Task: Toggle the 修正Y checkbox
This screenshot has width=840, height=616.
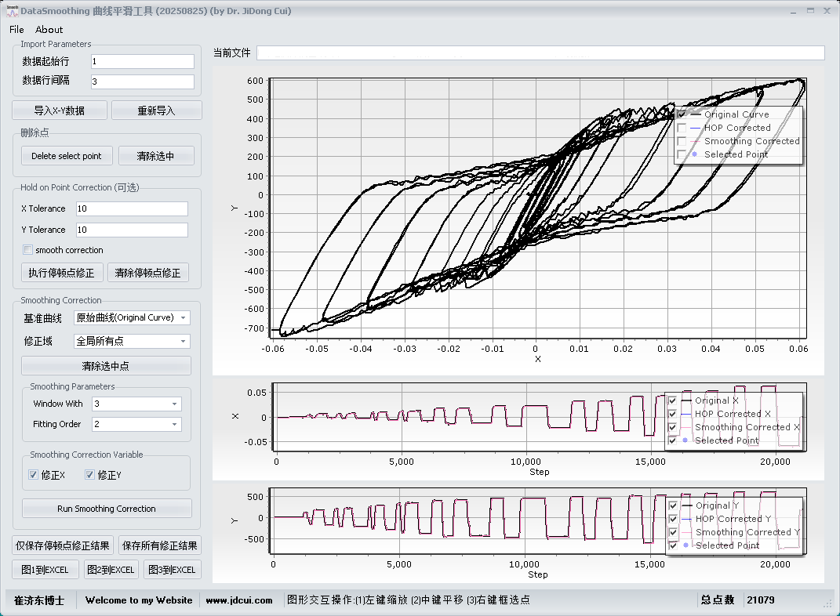Action: (x=89, y=475)
